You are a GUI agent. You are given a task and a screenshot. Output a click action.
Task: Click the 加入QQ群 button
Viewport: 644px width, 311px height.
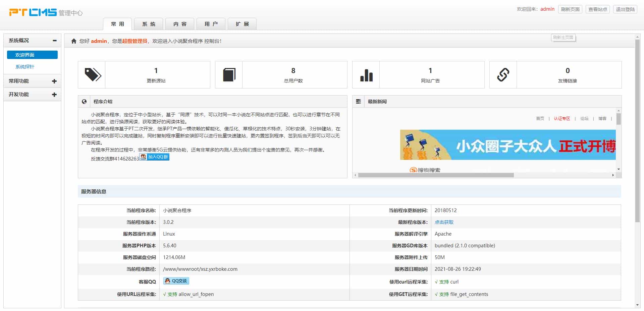click(x=155, y=157)
